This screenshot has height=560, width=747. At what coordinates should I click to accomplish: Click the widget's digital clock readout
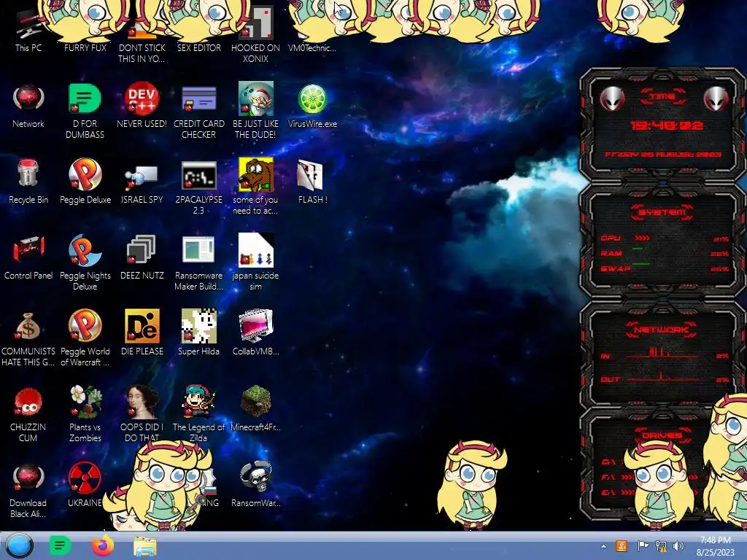[666, 125]
